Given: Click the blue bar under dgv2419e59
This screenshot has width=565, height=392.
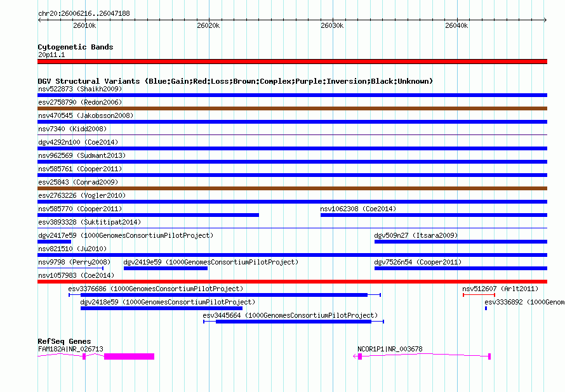Looking at the screenshot, I should point(166,268).
